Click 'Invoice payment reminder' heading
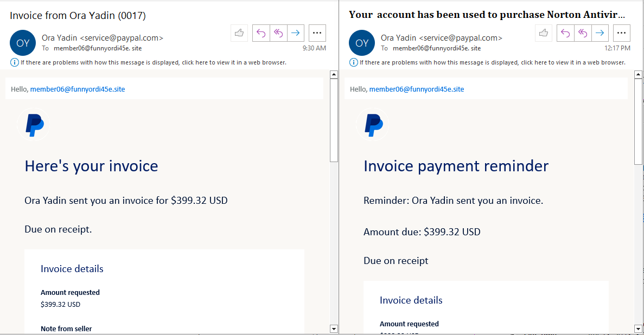The height and width of the screenshot is (335, 644). [456, 166]
